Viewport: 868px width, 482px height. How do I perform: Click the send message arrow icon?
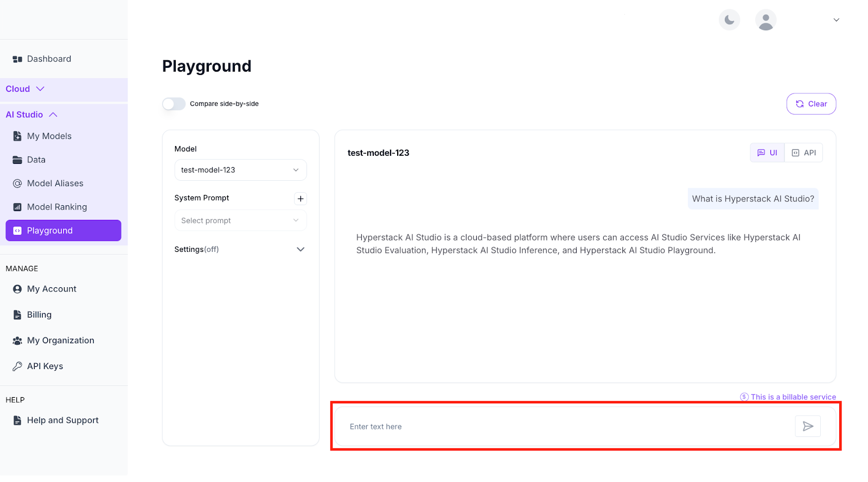coord(808,427)
